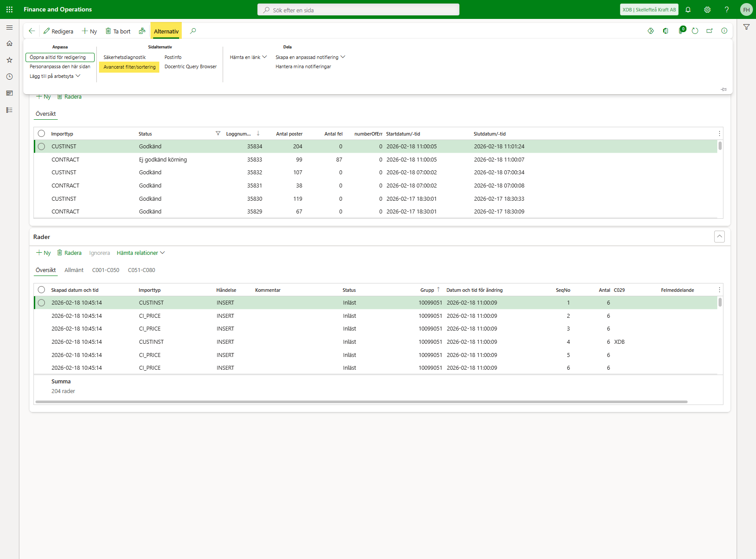This screenshot has width=756, height=559.
Task: Click the back arrow button
Action: pyautogui.click(x=32, y=31)
